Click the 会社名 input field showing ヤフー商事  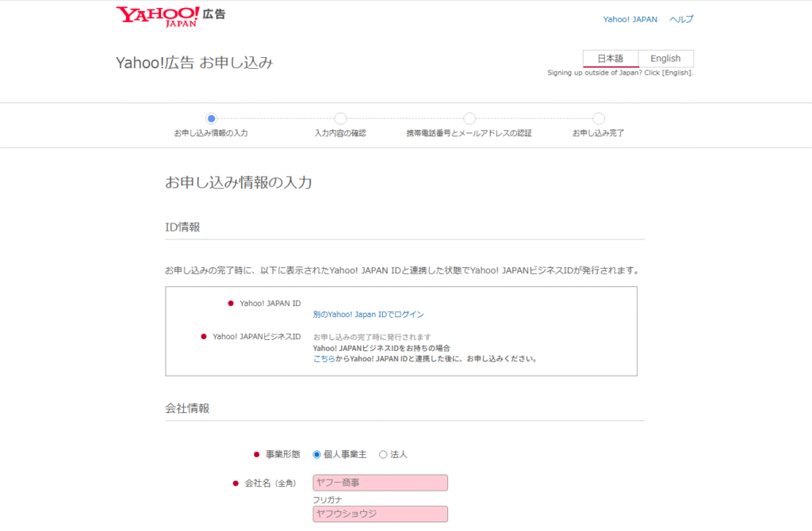[x=380, y=482]
